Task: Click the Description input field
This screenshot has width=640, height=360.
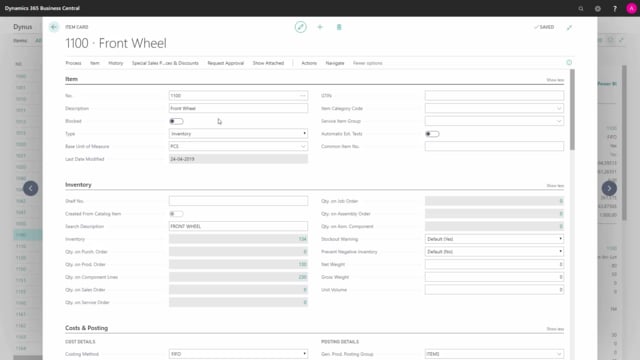Action: pyautogui.click(x=238, y=108)
